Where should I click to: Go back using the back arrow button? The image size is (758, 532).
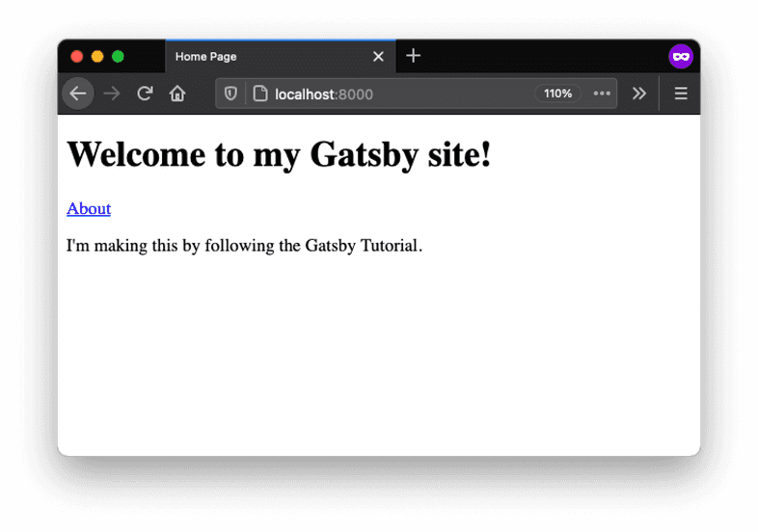click(78, 93)
